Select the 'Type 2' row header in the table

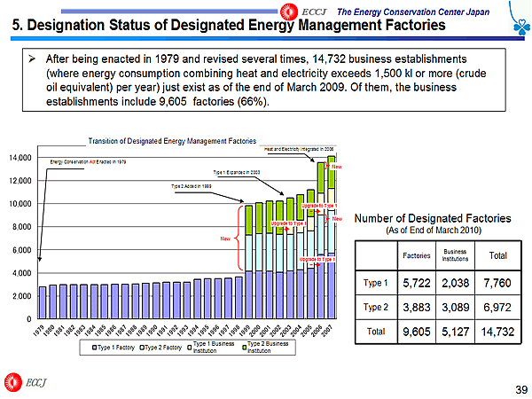coord(375,307)
